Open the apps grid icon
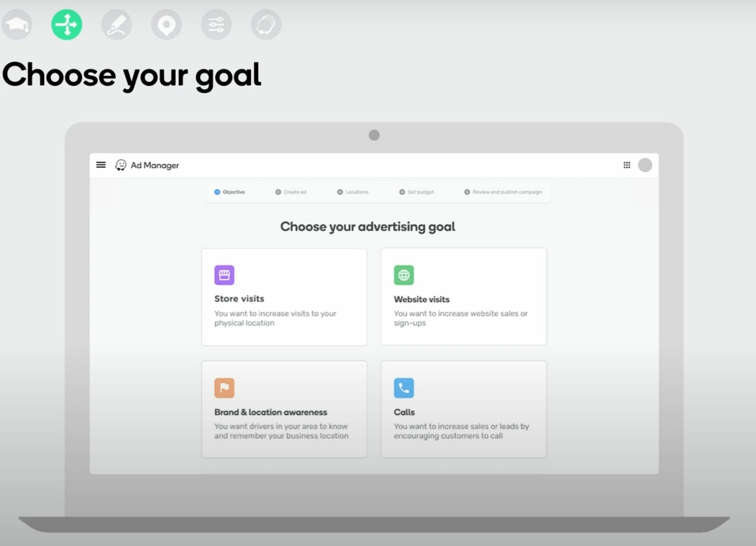756x546 pixels. (x=627, y=165)
